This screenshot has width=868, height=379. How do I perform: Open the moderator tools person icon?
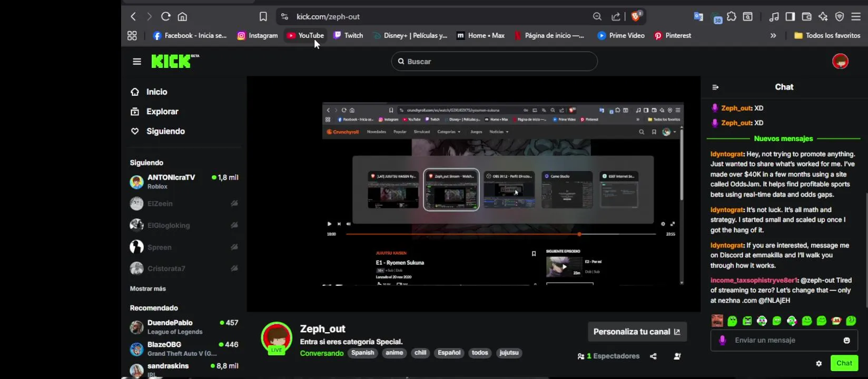point(677,356)
